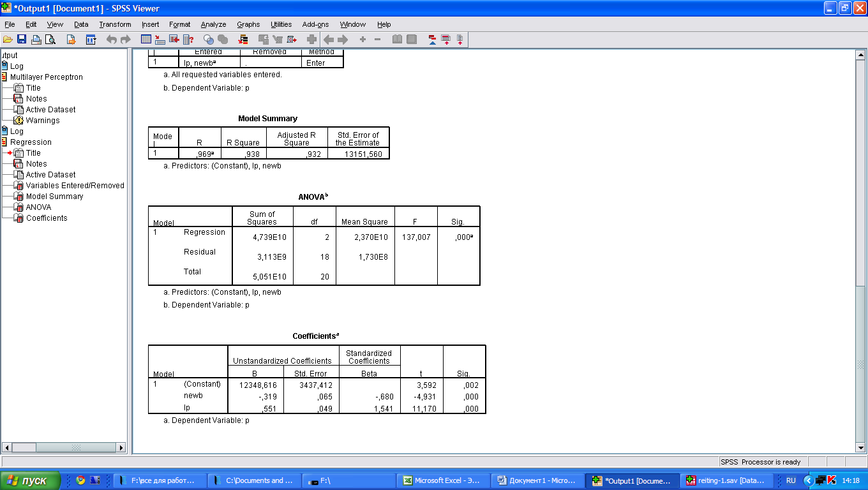
Task: Select Notes under Regression in outline
Action: (x=36, y=164)
